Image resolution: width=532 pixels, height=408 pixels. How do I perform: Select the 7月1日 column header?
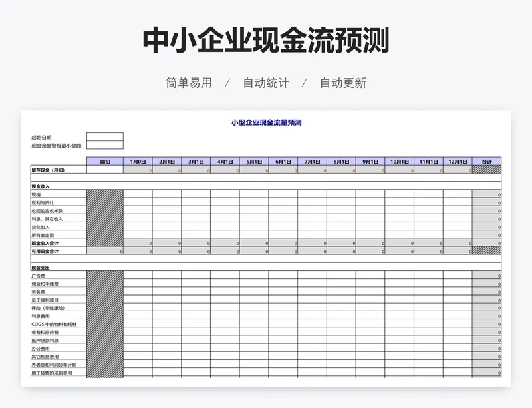coord(312,161)
